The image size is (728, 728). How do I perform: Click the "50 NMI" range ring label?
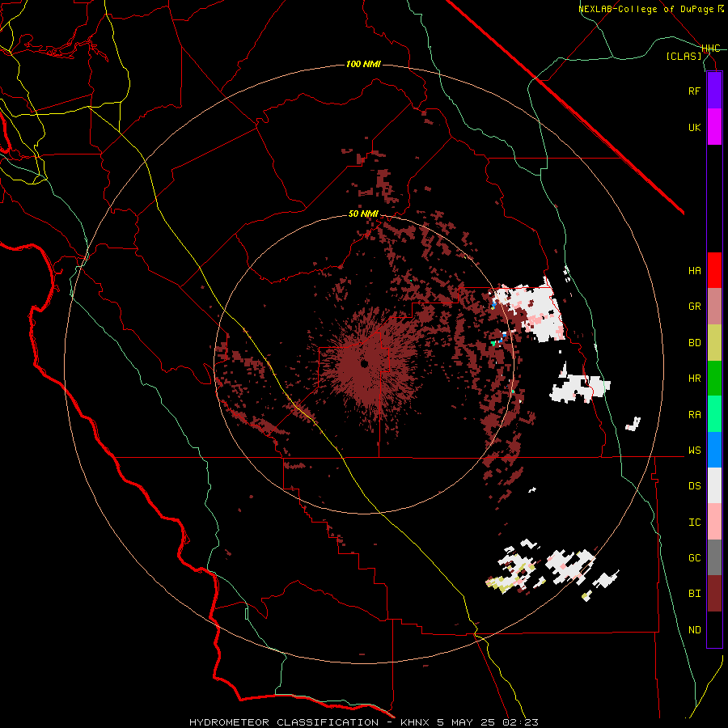click(x=363, y=214)
